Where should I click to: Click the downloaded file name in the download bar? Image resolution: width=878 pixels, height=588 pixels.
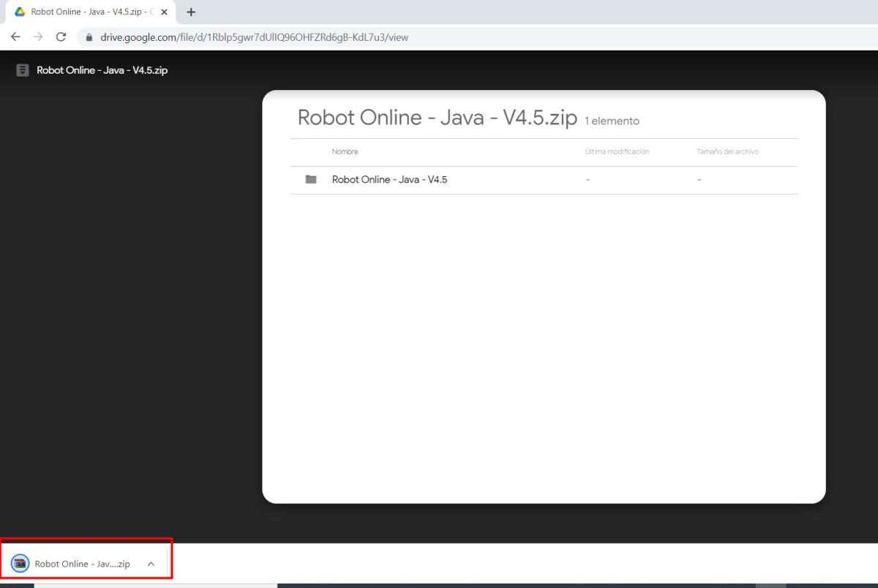point(83,563)
